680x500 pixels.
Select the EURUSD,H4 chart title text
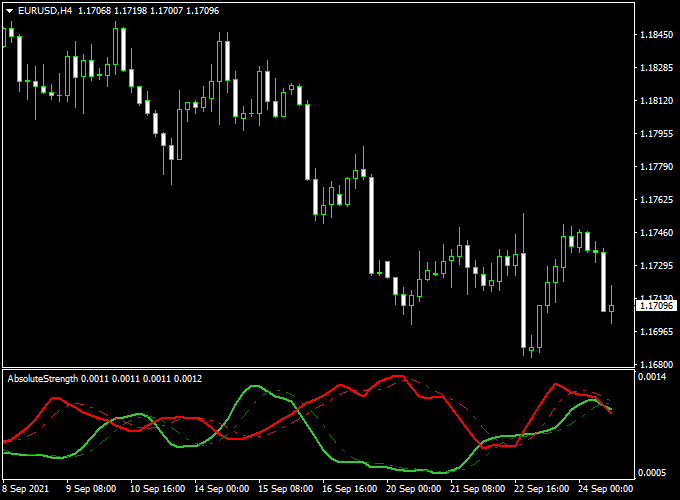click(x=45, y=11)
